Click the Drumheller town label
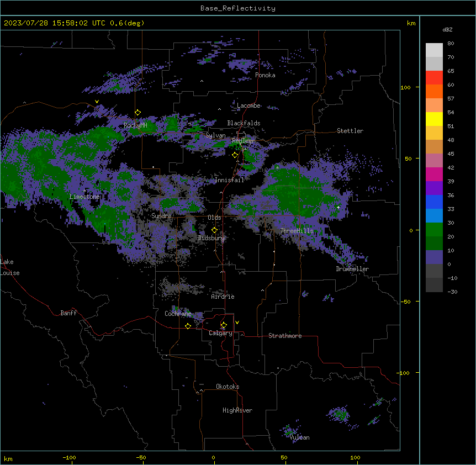Image resolution: width=476 pixels, height=465 pixels. (x=352, y=269)
